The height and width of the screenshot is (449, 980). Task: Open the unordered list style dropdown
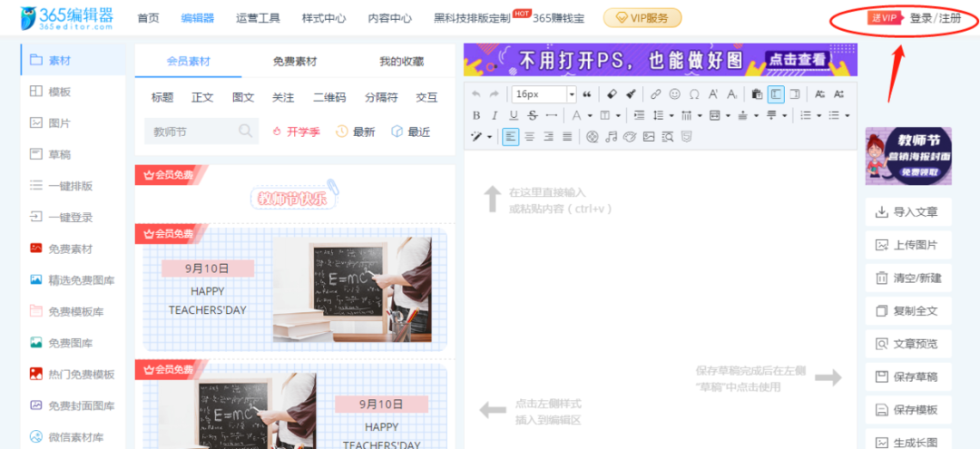[x=847, y=116]
